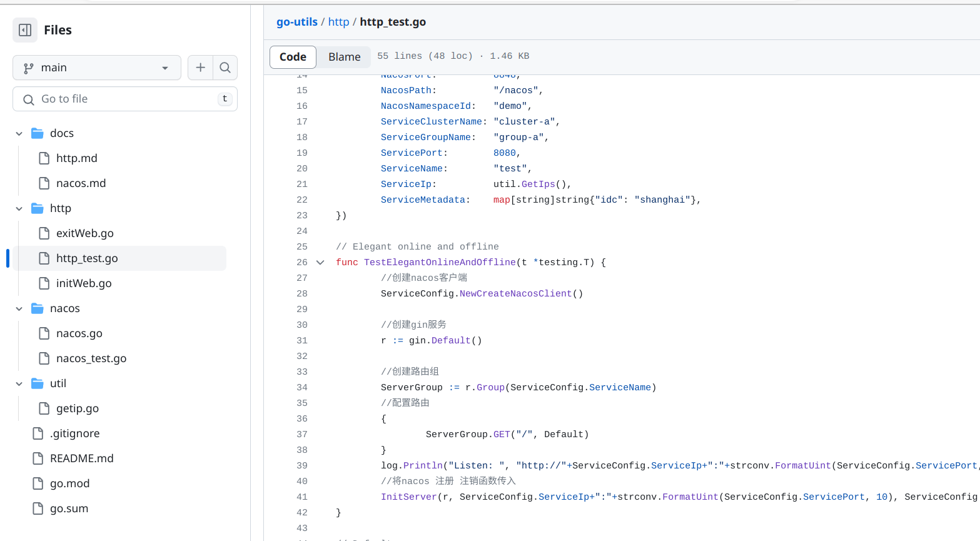980x541 pixels.
Task: Open getip.go file
Action: pyautogui.click(x=78, y=408)
